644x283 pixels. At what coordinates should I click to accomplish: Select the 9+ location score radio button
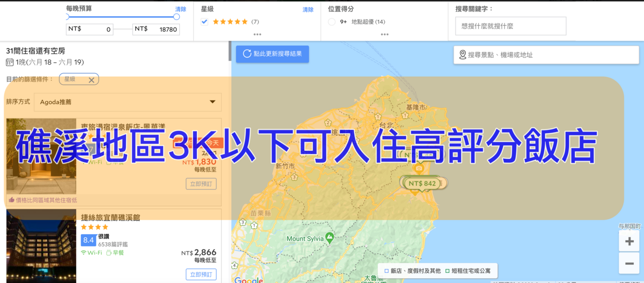331,21
